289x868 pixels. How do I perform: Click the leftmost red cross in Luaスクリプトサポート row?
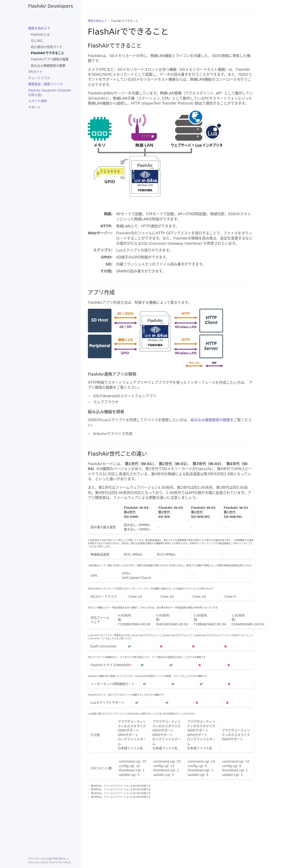click(x=197, y=703)
